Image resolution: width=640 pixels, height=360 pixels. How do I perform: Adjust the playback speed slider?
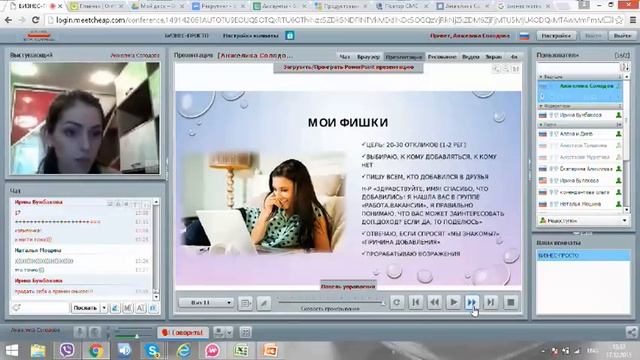(x=331, y=302)
